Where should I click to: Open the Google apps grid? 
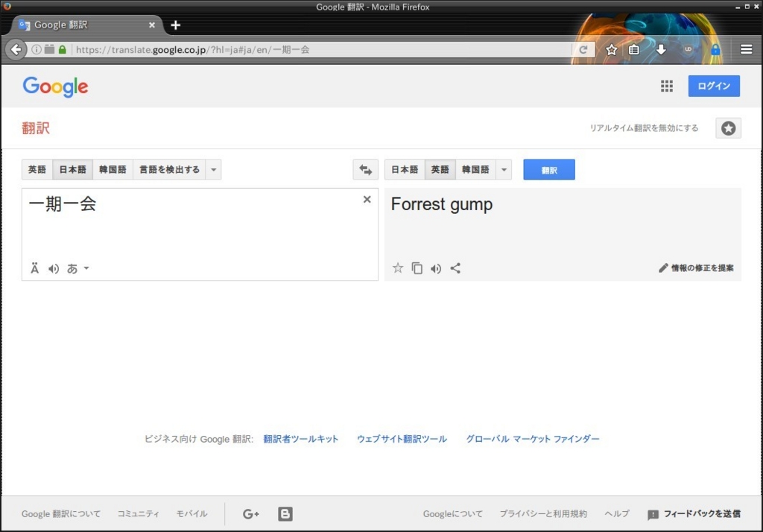coord(667,86)
